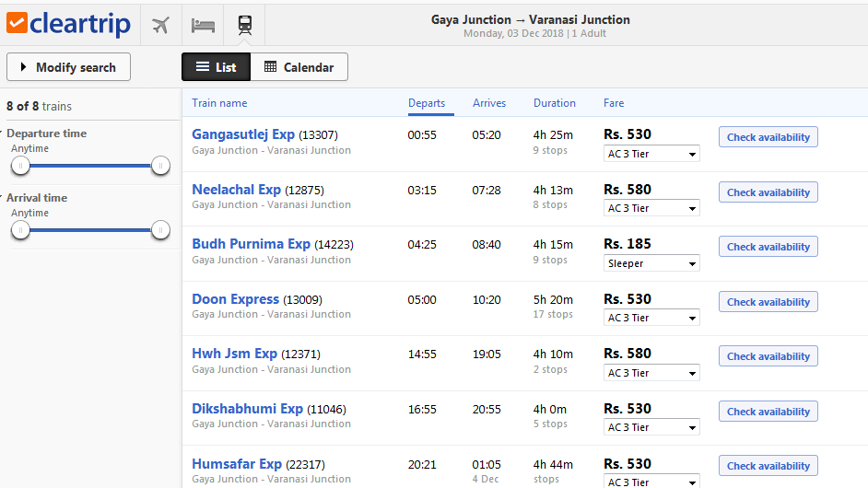Click the Modify search arrow icon

pyautogui.click(x=23, y=67)
